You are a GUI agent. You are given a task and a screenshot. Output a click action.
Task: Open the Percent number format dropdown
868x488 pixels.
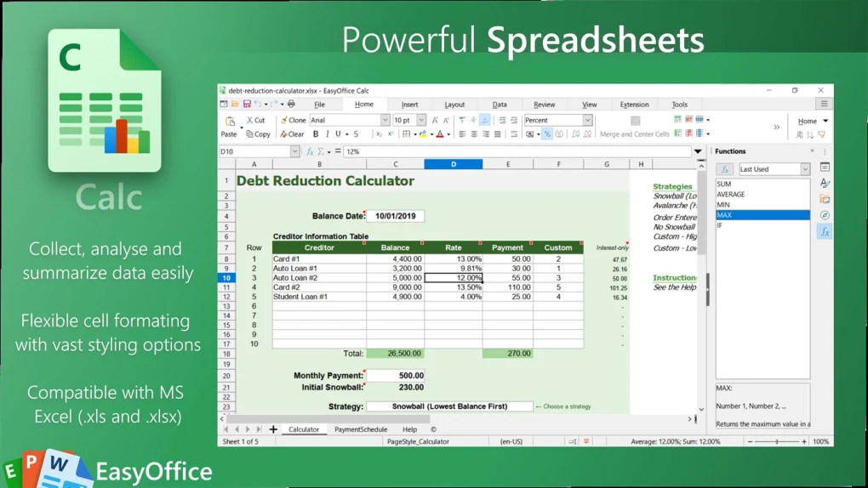pyautogui.click(x=587, y=121)
